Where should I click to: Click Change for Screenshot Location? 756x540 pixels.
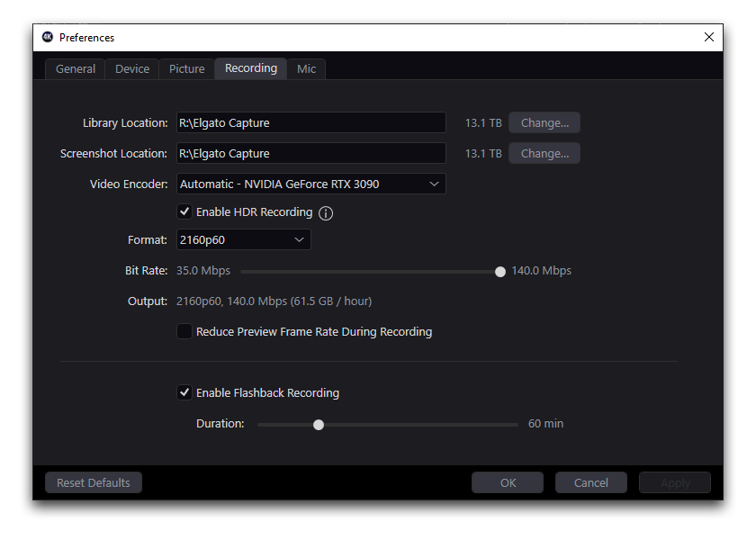(x=544, y=153)
